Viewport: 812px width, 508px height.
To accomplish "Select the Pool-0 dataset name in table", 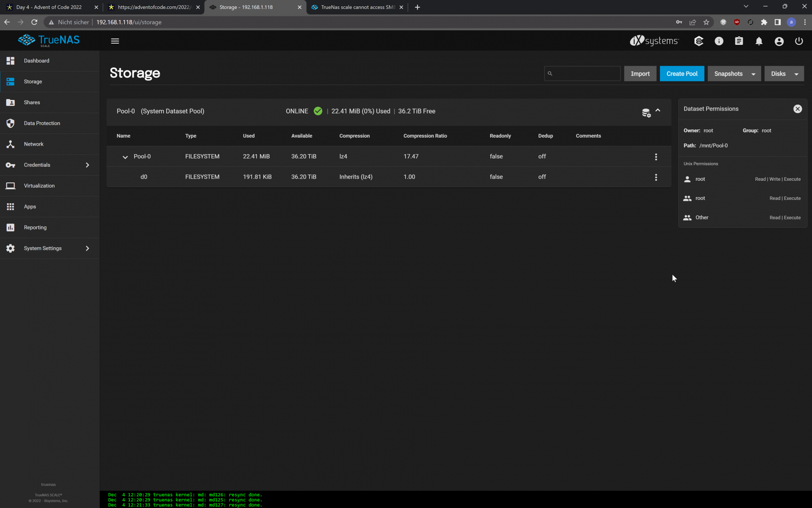I will coord(142,157).
